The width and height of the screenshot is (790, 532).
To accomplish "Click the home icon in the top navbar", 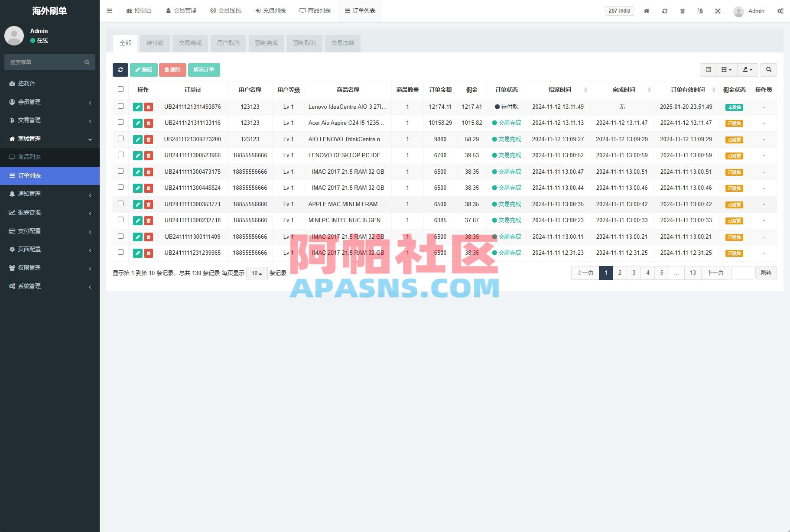I will pos(647,11).
